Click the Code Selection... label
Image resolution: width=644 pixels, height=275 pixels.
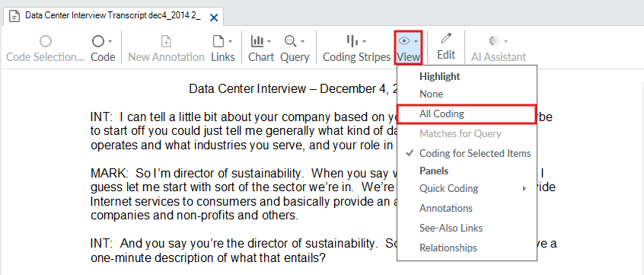point(46,57)
